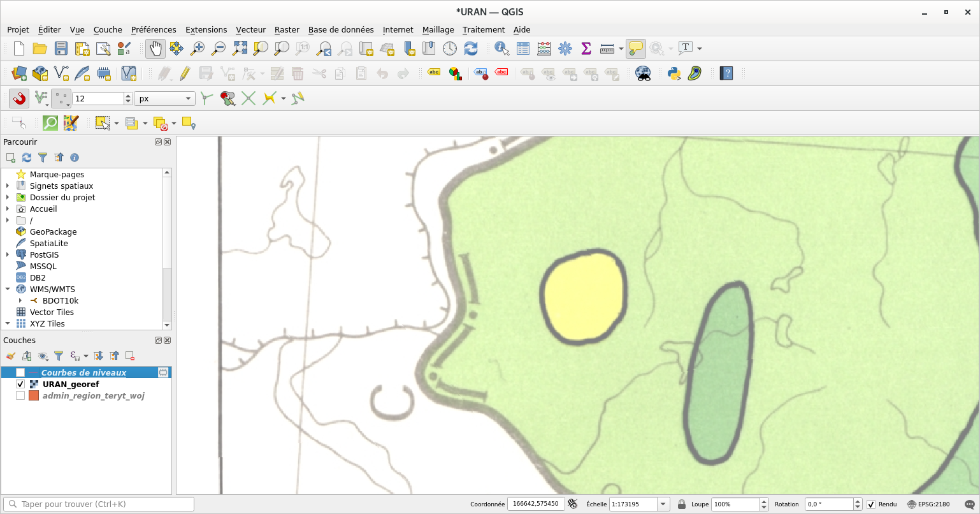Open the scale dropdown in the status bar
The image size is (980, 514).
click(x=663, y=504)
